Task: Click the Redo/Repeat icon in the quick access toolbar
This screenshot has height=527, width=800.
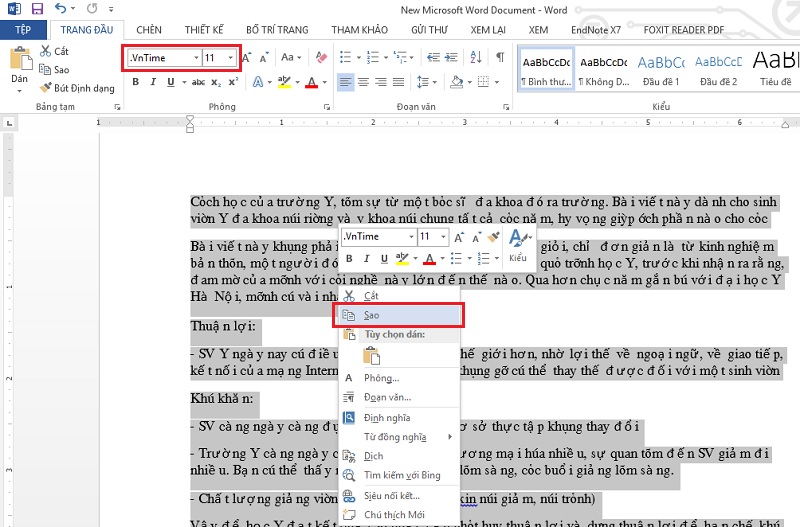Action: pyautogui.click(x=92, y=9)
